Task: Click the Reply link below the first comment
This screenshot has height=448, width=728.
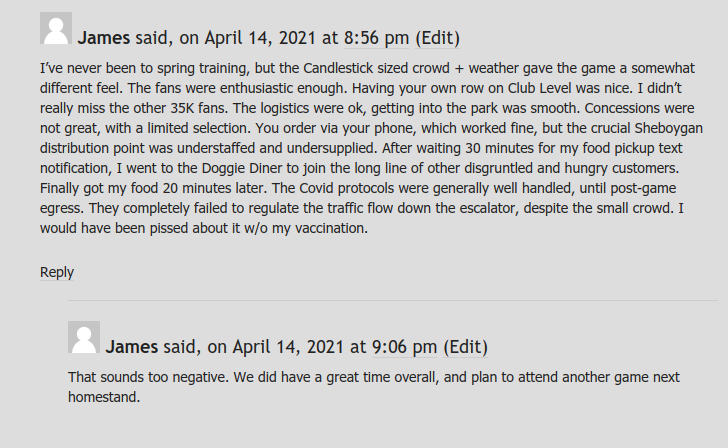Action: tap(57, 272)
